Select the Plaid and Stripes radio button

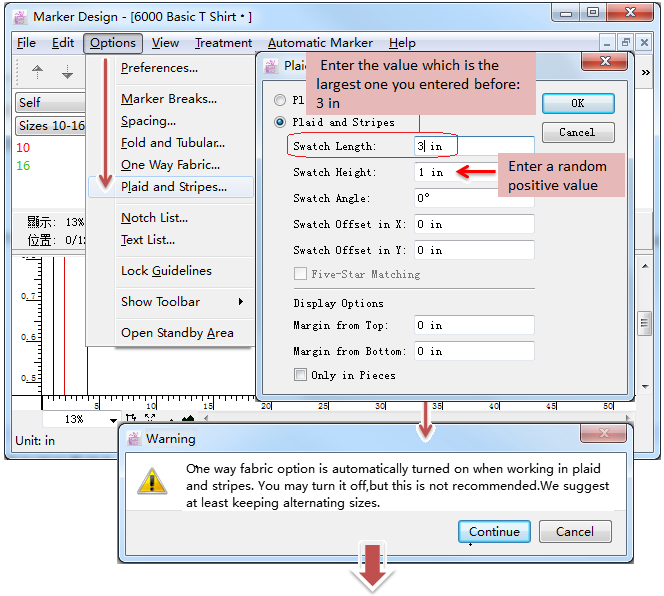(281, 122)
